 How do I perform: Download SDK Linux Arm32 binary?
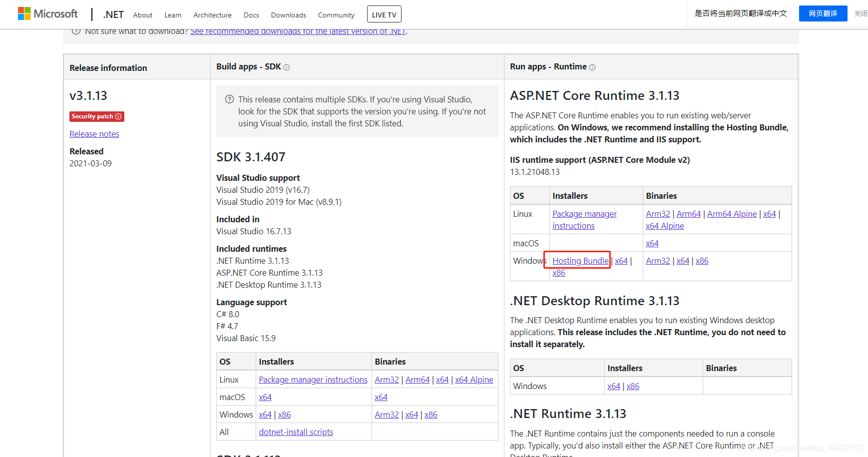pyautogui.click(x=387, y=380)
